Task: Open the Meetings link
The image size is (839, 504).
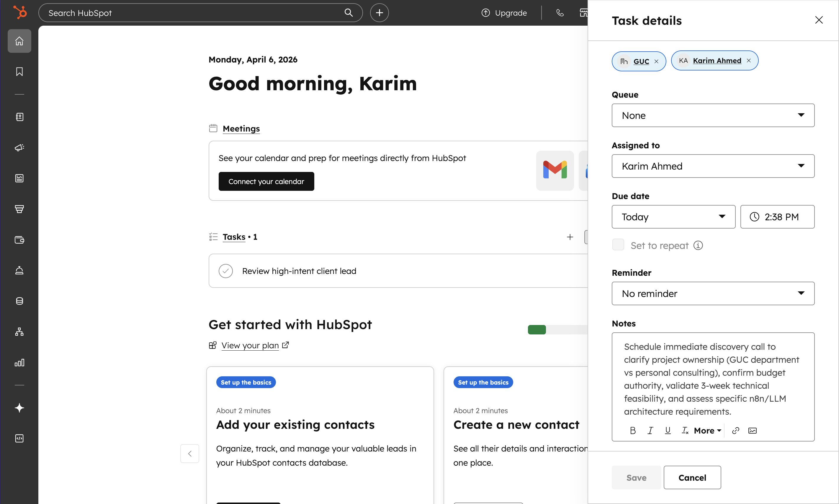Action: click(241, 128)
